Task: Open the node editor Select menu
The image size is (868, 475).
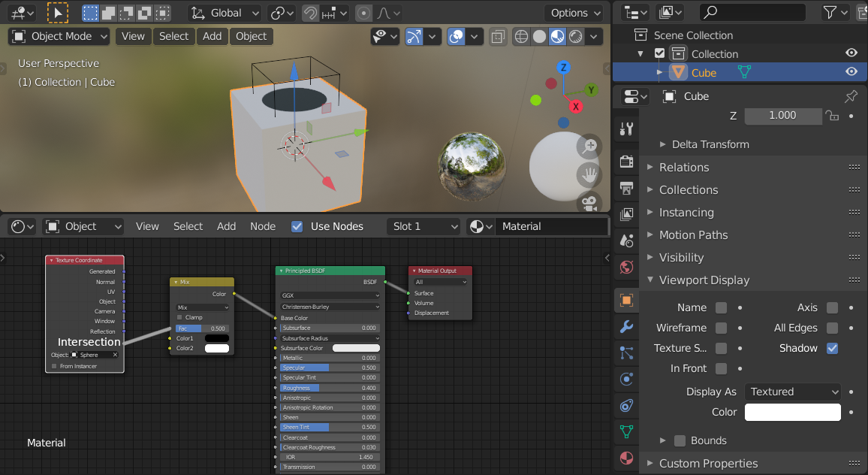Action: [188, 227]
